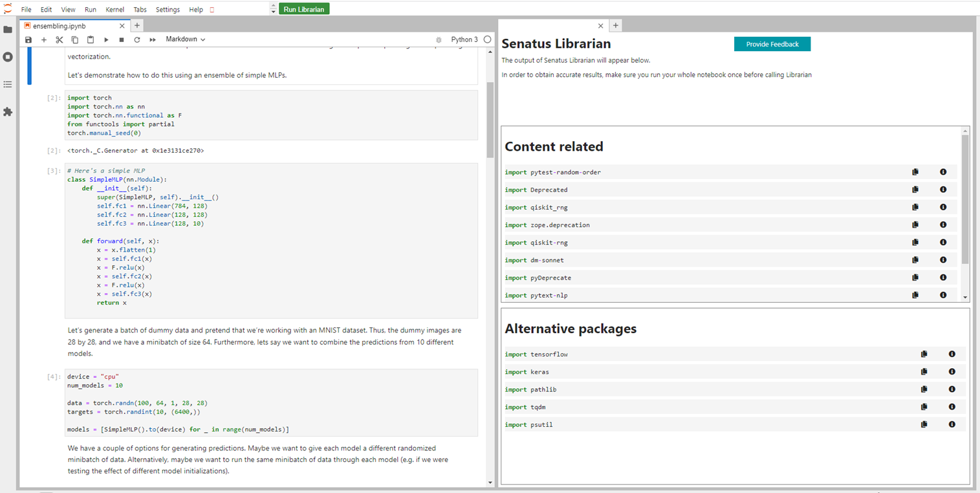Image resolution: width=980 pixels, height=493 pixels.
Task: Click the import torch code cell [2]
Action: pos(272,115)
